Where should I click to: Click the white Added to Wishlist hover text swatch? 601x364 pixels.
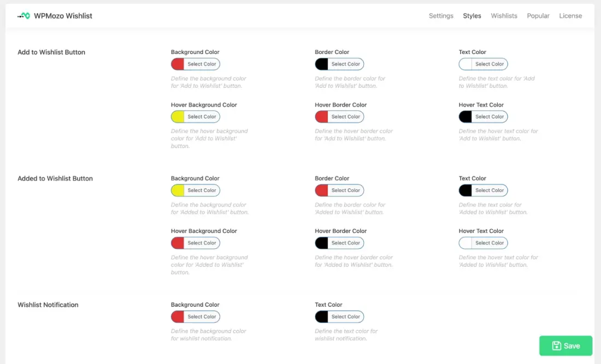click(x=466, y=243)
